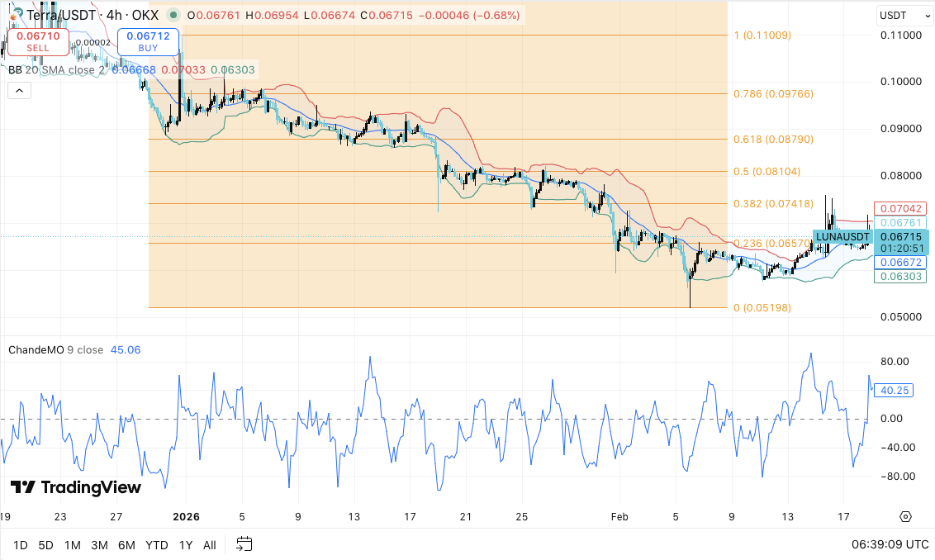Image resolution: width=935 pixels, height=560 pixels.
Task: Select the ChandeMO 9 close indicator legend
Action: coord(55,349)
